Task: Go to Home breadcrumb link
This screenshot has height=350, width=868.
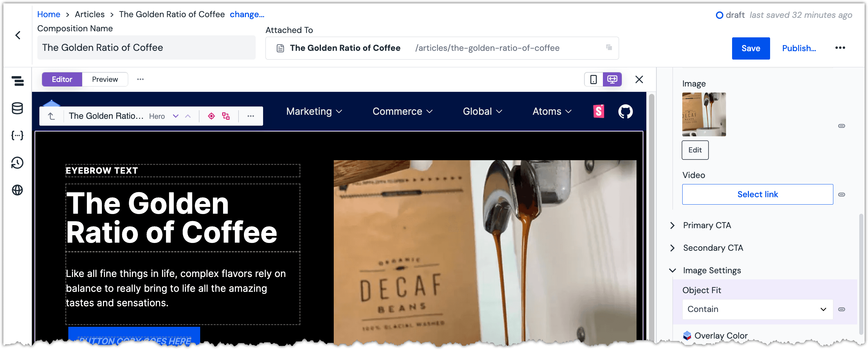Action: (x=48, y=14)
